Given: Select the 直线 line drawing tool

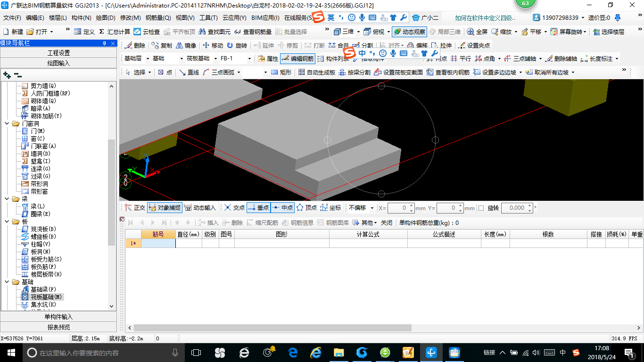Looking at the screenshot, I should 189,72.
